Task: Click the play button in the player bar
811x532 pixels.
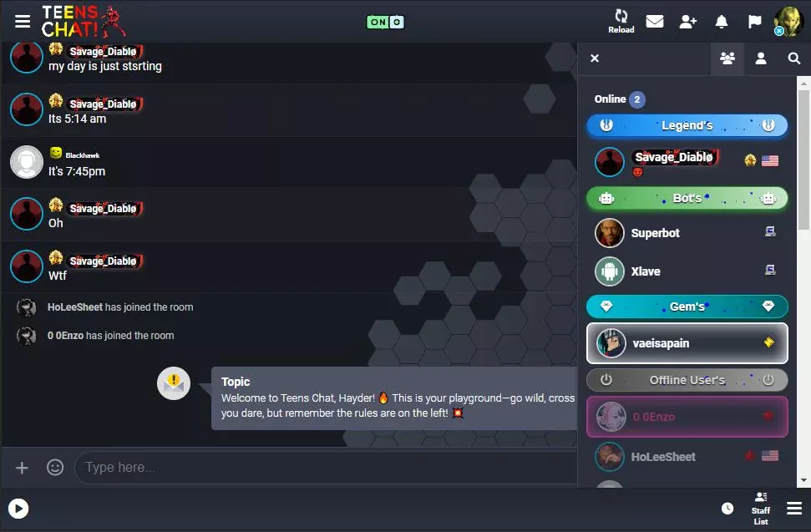Action: 18,509
